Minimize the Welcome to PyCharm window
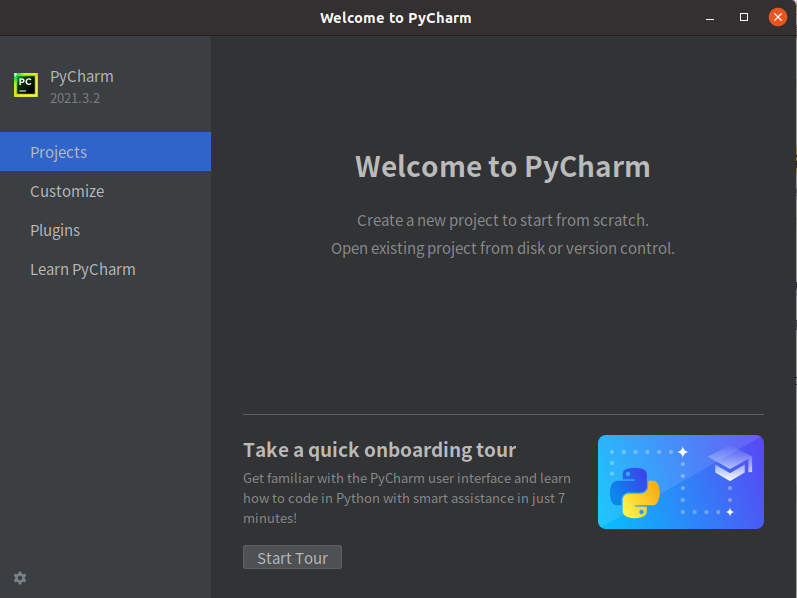 click(710, 18)
